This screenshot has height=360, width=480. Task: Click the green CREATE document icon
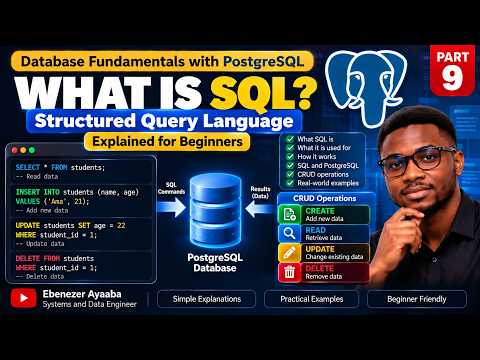pos(289,214)
